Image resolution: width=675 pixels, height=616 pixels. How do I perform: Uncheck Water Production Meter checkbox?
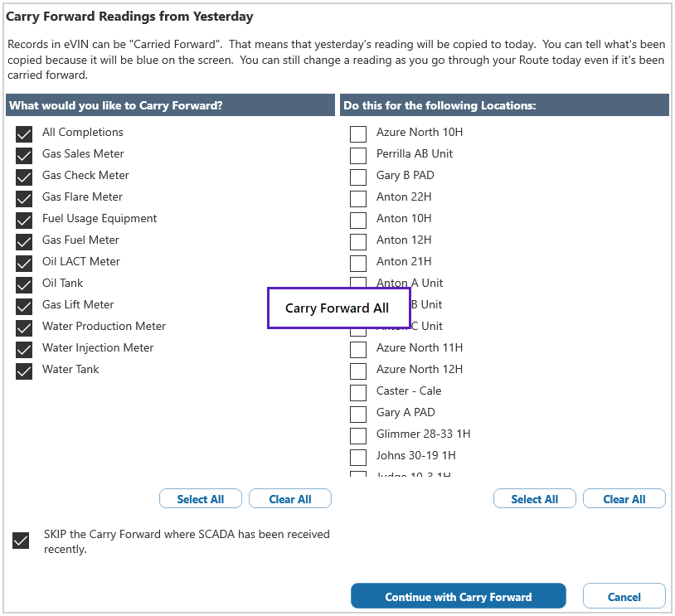(x=24, y=327)
